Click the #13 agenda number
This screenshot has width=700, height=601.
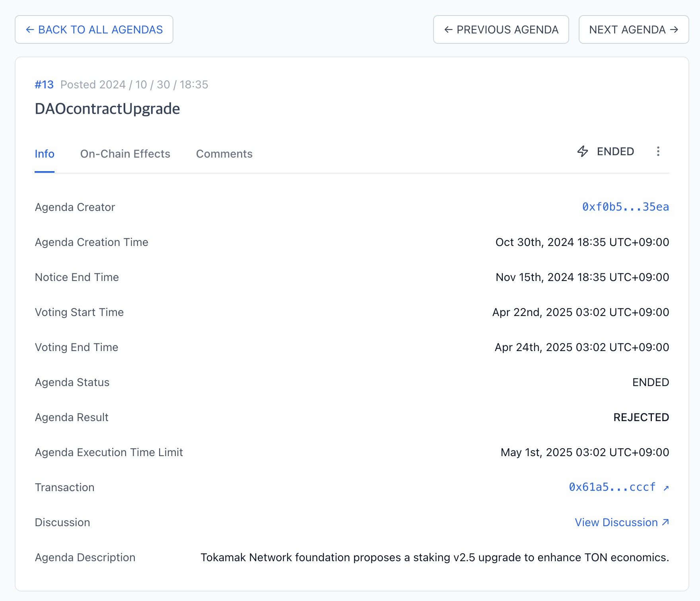point(44,84)
